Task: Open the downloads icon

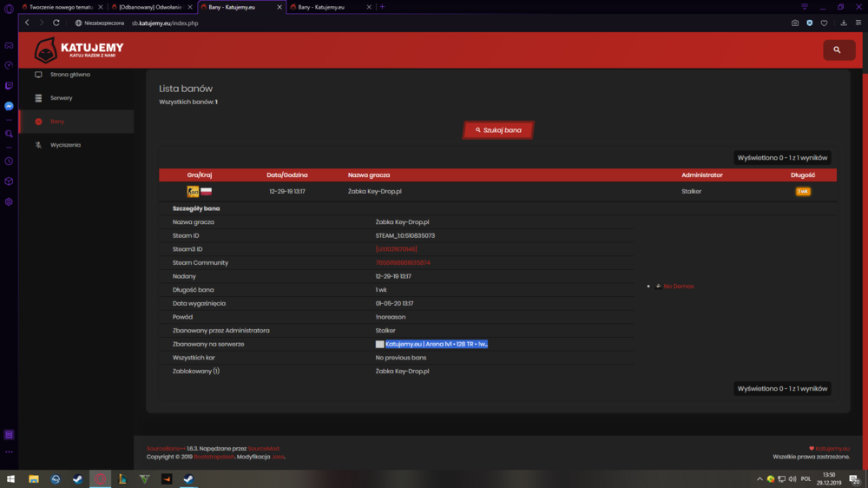Action: (x=844, y=23)
